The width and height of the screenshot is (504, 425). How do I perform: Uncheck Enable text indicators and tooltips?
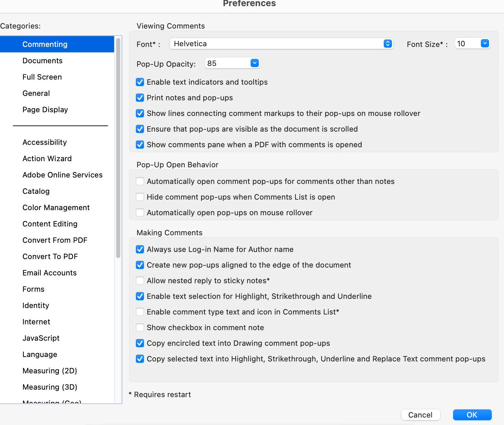pyautogui.click(x=140, y=82)
